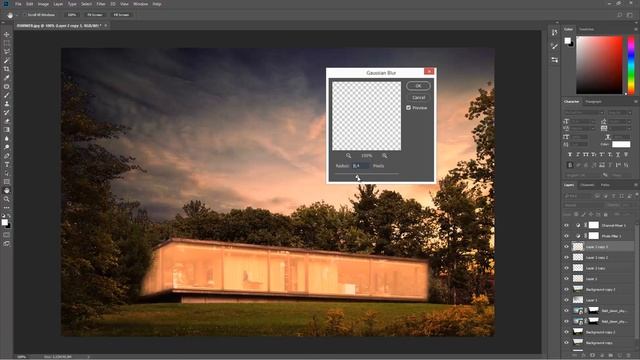The image size is (640, 360).
Task: Open the font size dropdown
Action: [582, 121]
